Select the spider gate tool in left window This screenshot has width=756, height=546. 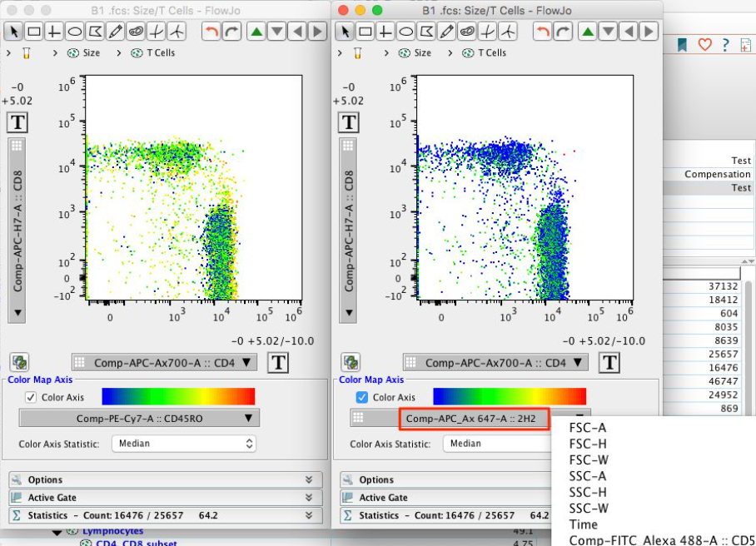click(177, 32)
